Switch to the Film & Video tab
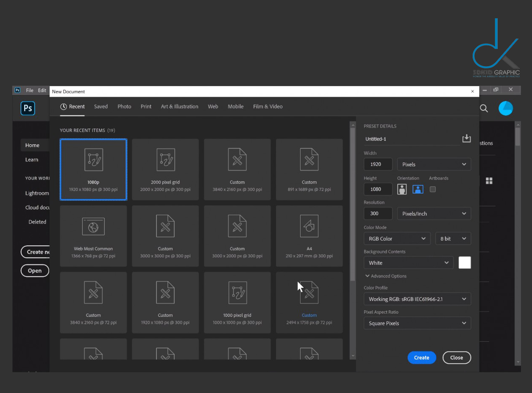Image resolution: width=532 pixels, height=393 pixels. click(x=267, y=107)
